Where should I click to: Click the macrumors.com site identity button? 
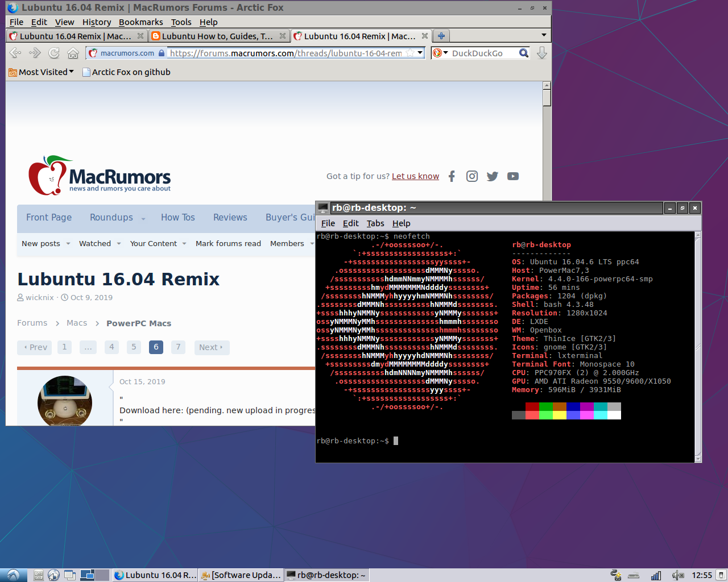click(127, 53)
